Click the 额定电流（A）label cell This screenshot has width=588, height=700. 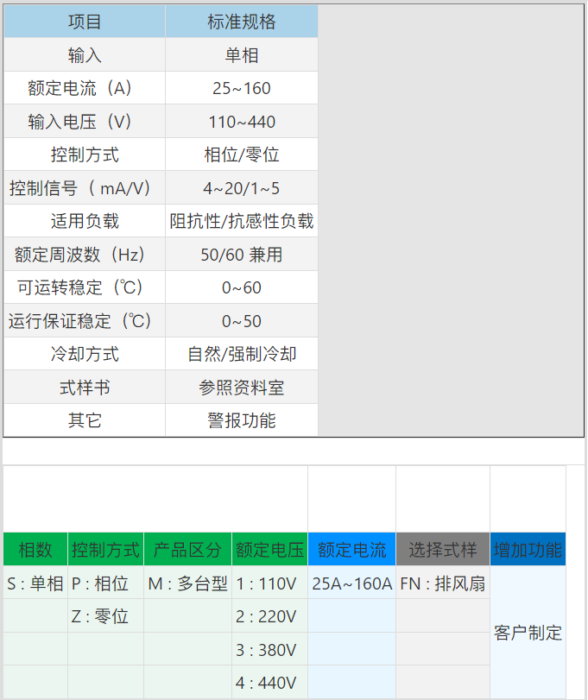[x=85, y=88]
